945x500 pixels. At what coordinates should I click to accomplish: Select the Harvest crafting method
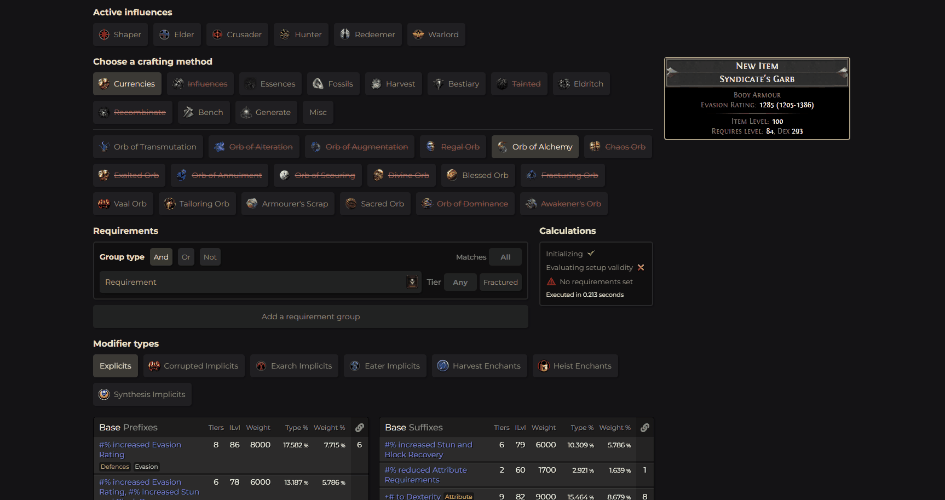tap(394, 84)
